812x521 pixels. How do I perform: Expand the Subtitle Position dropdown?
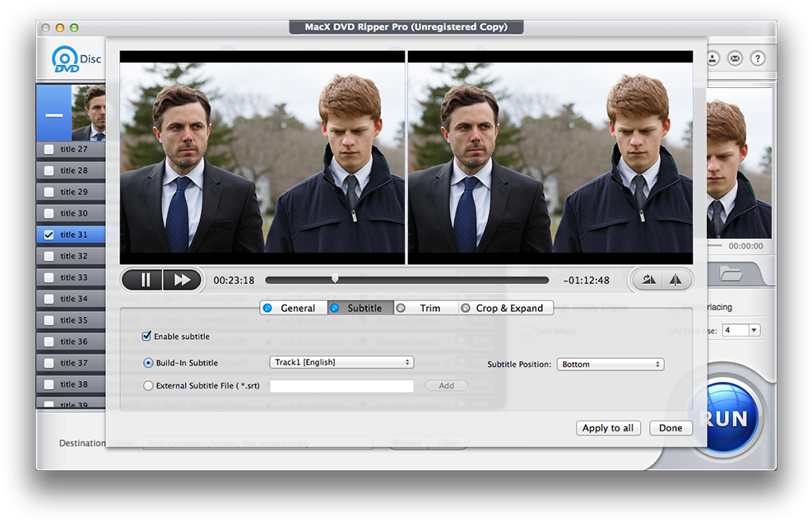click(x=610, y=364)
